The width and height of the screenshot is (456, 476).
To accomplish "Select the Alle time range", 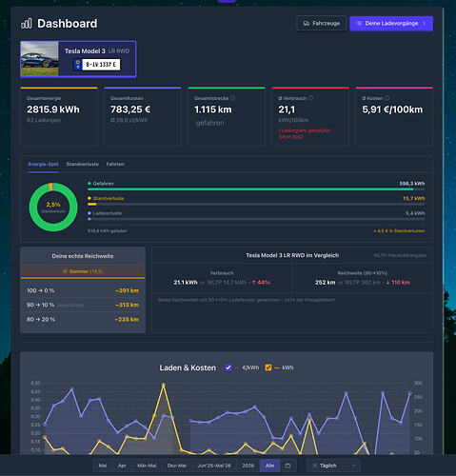I will 269,466.
